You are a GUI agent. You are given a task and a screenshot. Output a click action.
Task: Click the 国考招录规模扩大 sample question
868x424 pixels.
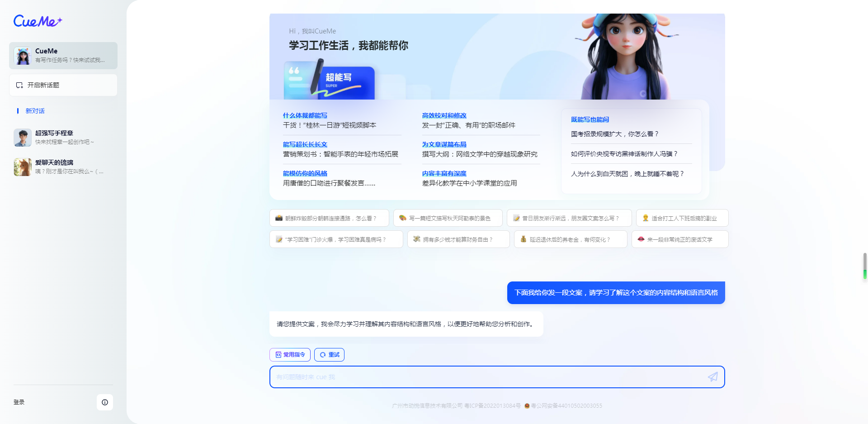tap(615, 133)
